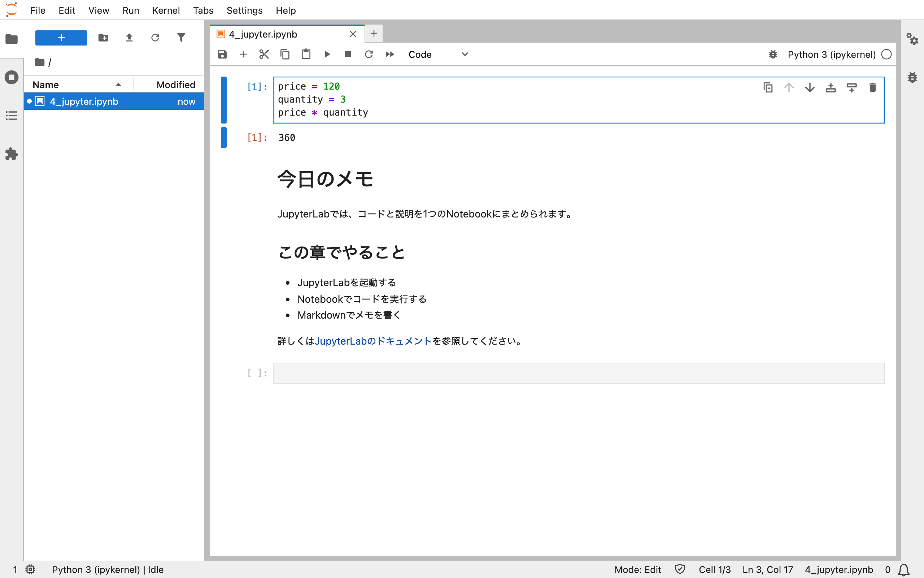Refresh the file browser listing
Image resolution: width=924 pixels, height=578 pixels.
click(155, 38)
